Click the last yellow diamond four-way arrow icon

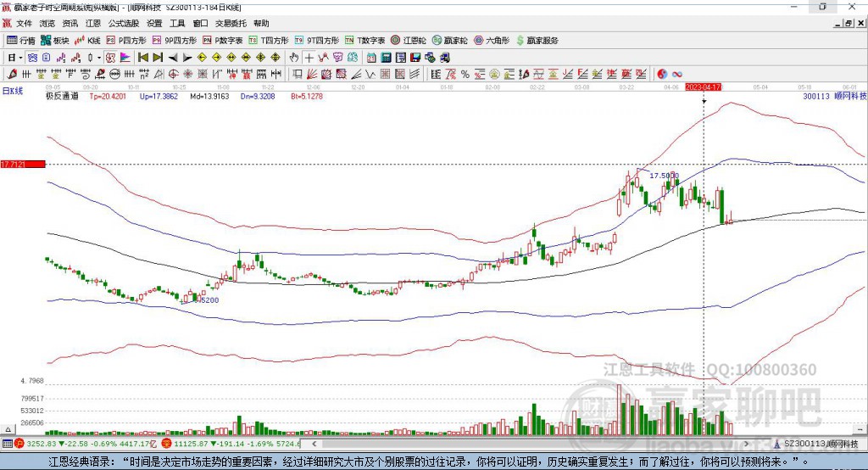coord(275,58)
